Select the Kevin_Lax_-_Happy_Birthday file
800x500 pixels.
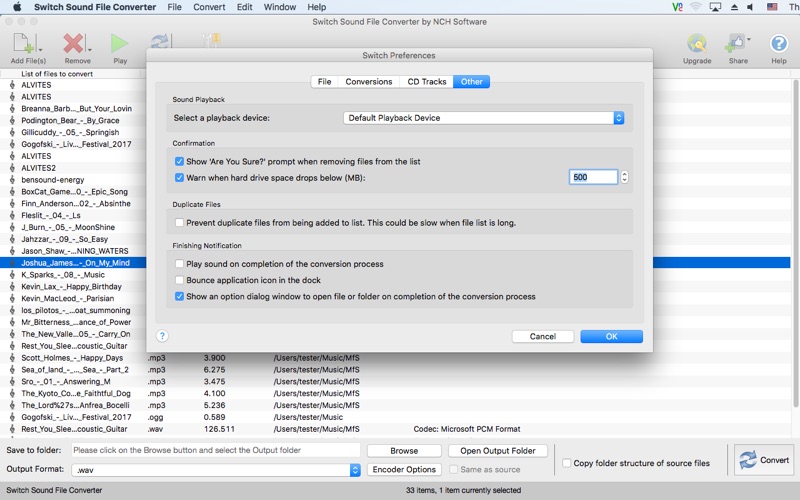pyautogui.click(x=73, y=286)
